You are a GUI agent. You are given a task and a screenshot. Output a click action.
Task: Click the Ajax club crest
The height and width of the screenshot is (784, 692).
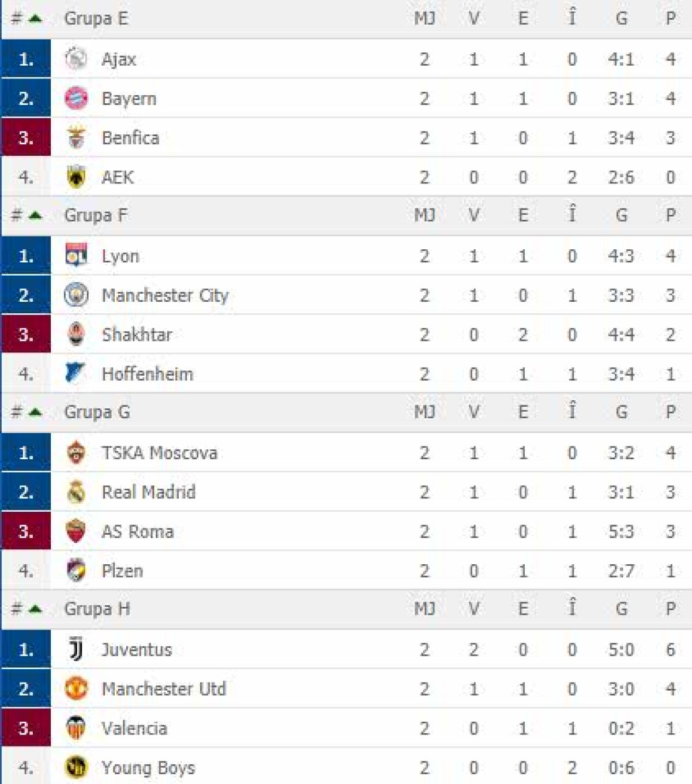[76, 59]
